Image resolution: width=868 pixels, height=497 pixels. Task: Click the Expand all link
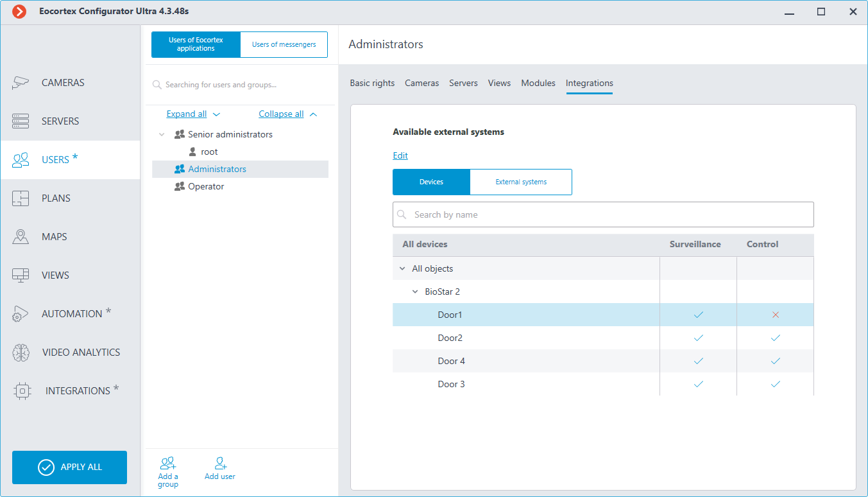point(187,114)
